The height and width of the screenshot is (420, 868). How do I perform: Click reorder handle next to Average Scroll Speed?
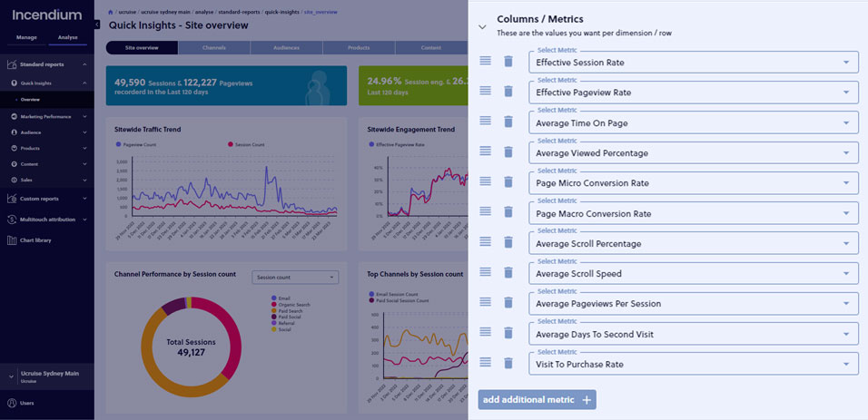tap(486, 272)
